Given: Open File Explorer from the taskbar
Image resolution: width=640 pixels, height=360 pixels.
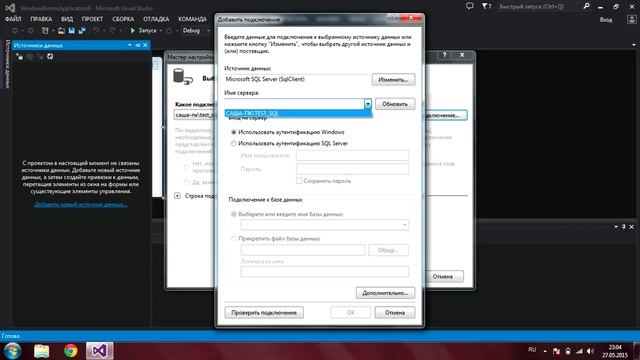Looking at the screenshot, I should [42, 351].
